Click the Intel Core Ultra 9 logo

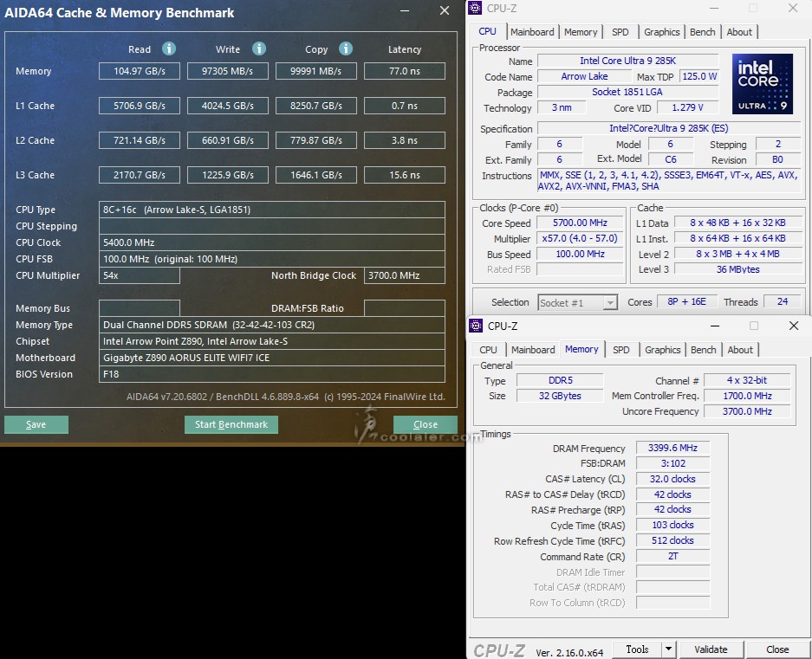[763, 85]
